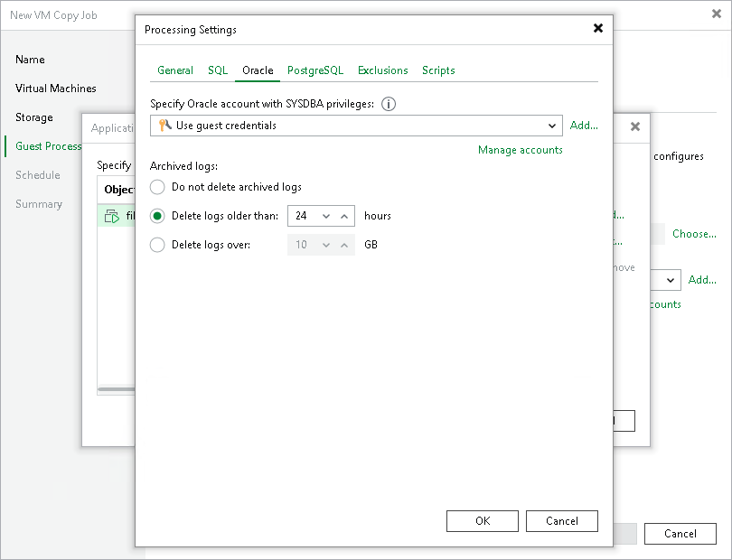Go to the Storage wizard step
The height and width of the screenshot is (560, 732).
coord(34,117)
